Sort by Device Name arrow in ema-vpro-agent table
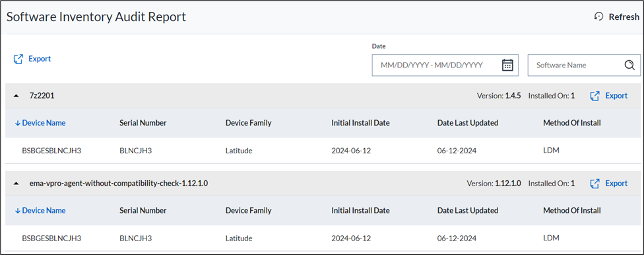Viewport: 644px width, 255px height. 18,211
